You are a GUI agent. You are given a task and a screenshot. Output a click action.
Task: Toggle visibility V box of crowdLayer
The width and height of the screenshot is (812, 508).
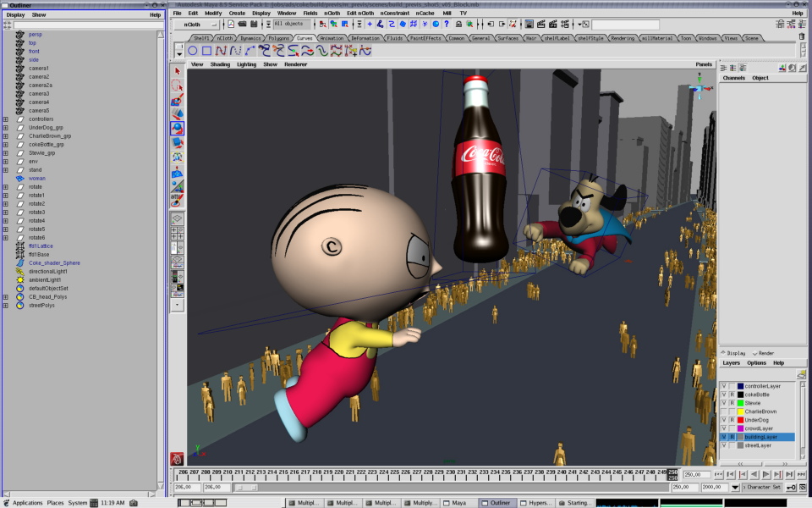tap(723, 428)
